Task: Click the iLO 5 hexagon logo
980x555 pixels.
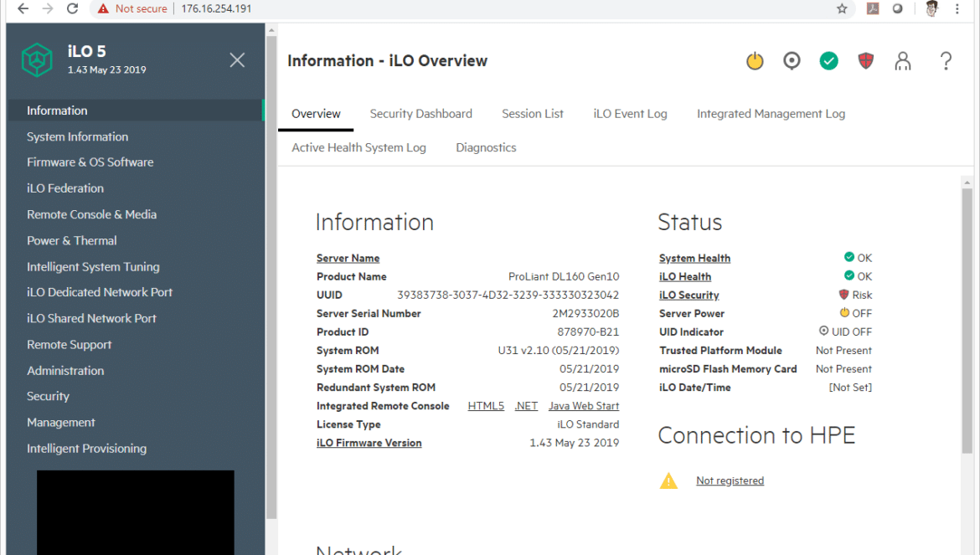Action: [x=37, y=60]
